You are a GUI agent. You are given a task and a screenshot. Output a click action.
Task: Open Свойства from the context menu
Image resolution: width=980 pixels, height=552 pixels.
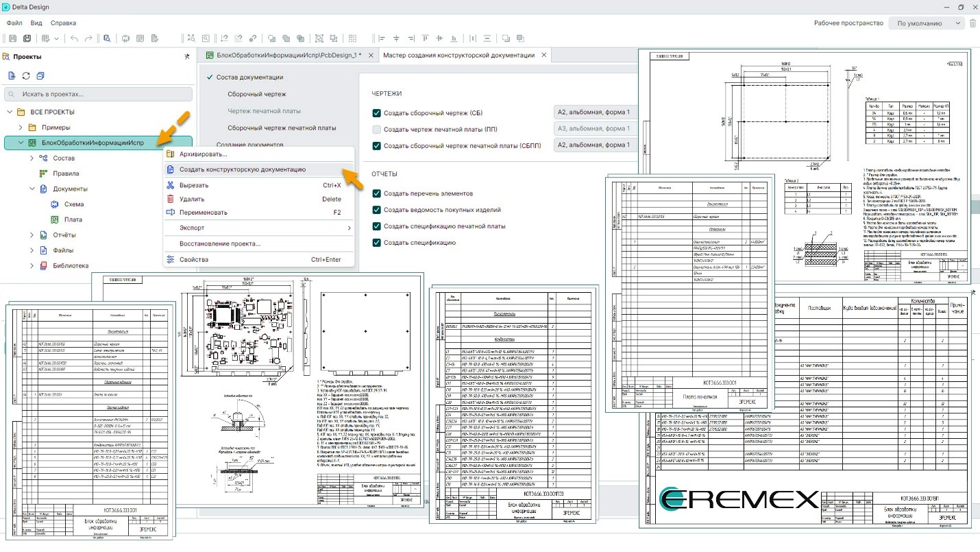[258, 260]
